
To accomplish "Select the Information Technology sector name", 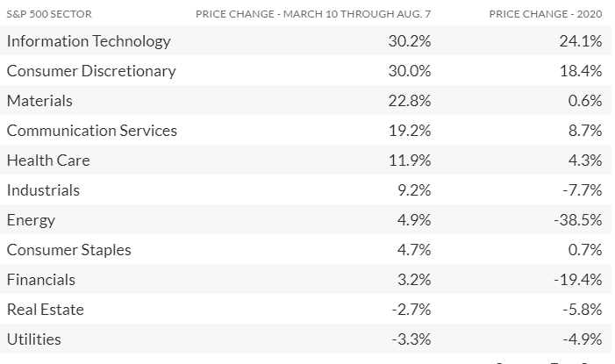I will coord(89,41).
